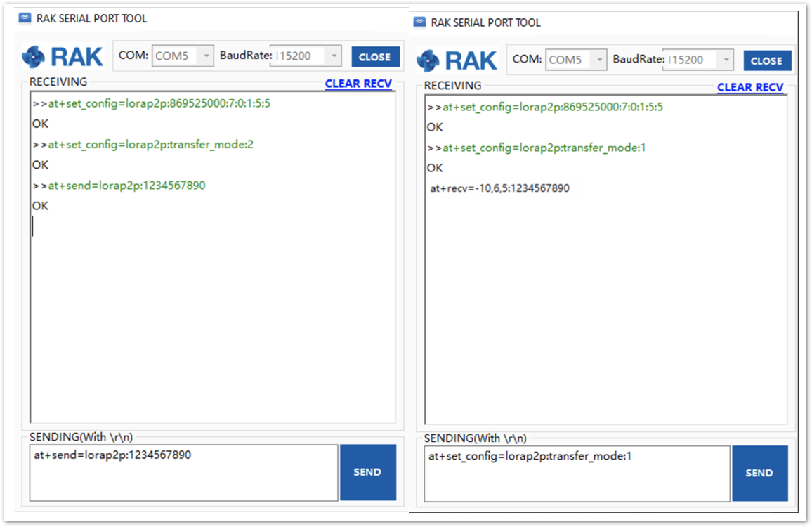Image resolution: width=812 pixels, height=527 pixels.
Task: Click the left window's title bar app icon
Action: coord(25,18)
